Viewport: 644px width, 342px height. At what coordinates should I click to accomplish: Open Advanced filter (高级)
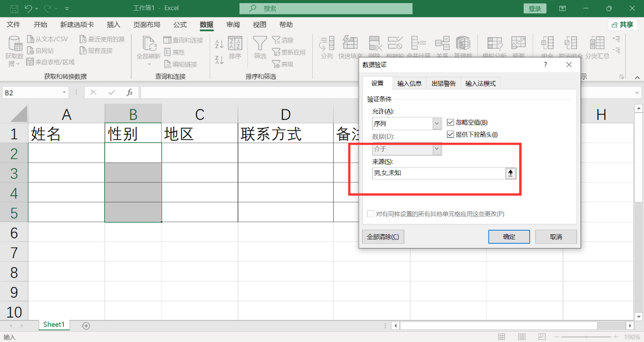[x=282, y=64]
